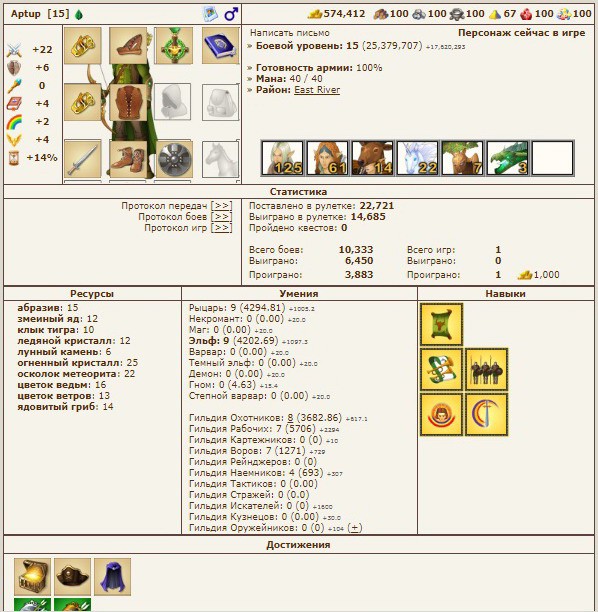
Task: Open the round shield equipment slot
Action: (174, 159)
